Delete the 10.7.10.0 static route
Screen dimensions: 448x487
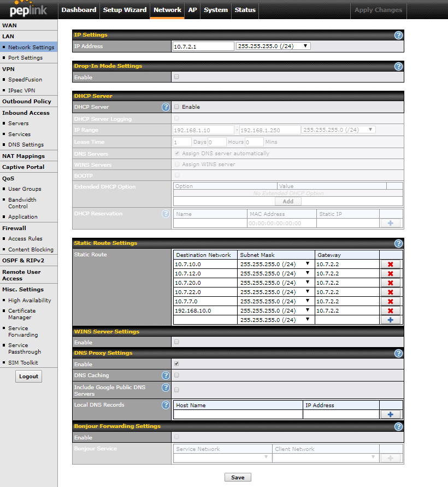[390, 265]
